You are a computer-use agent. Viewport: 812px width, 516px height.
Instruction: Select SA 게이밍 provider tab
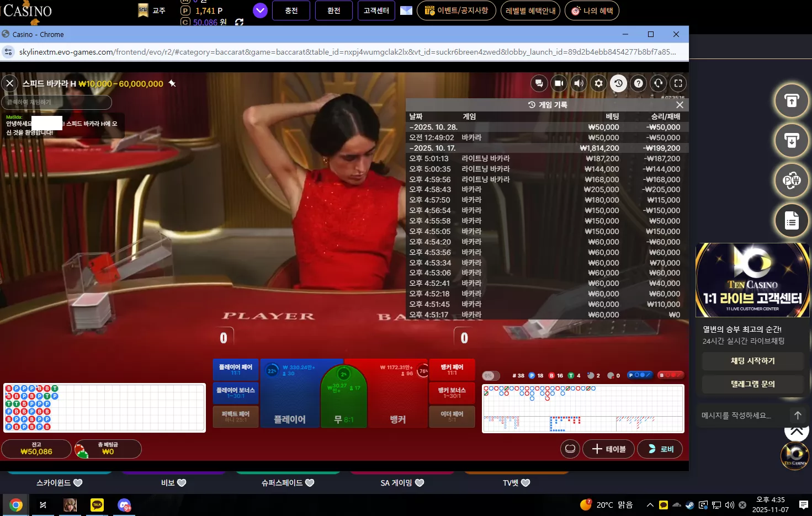pos(402,483)
